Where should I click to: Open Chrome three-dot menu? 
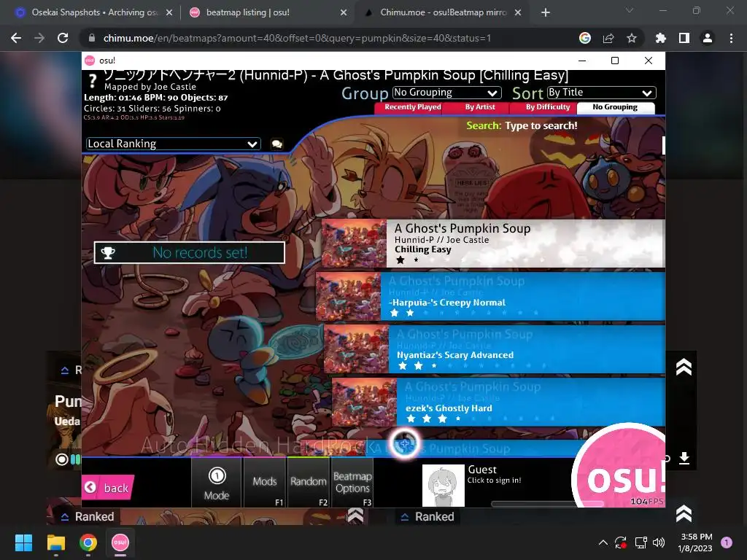[731, 38]
